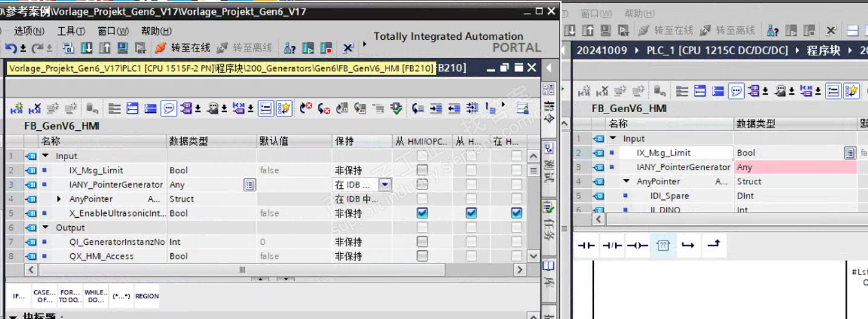Uncheck visible-in-HMI box for X_EnableUltrasonicInt row
This screenshot has height=319, width=868.
click(x=516, y=213)
